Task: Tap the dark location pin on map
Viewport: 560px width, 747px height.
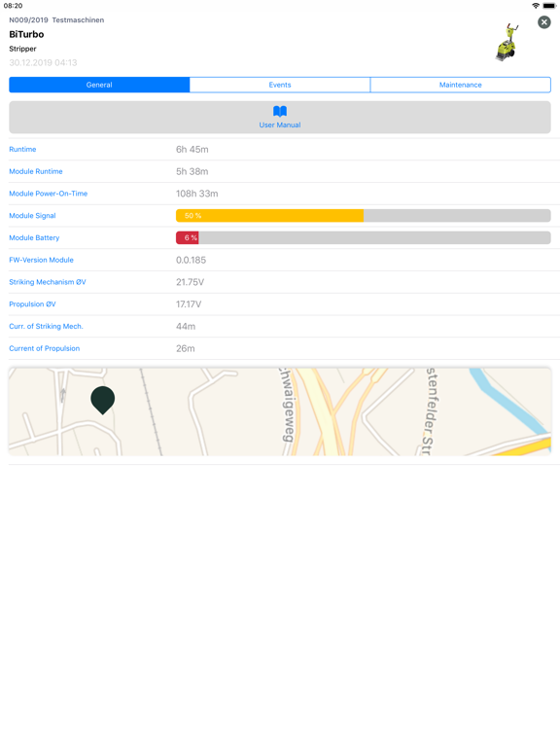Action: coord(102,400)
